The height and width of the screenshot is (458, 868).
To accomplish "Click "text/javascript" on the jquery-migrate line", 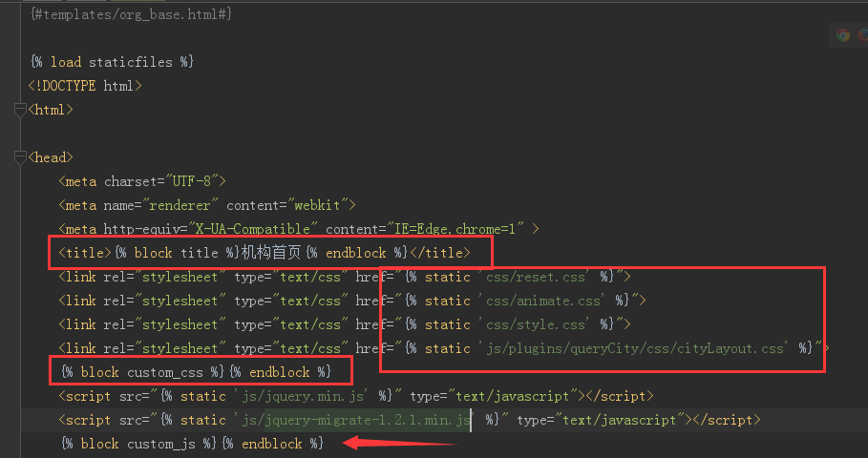I will coord(620,419).
